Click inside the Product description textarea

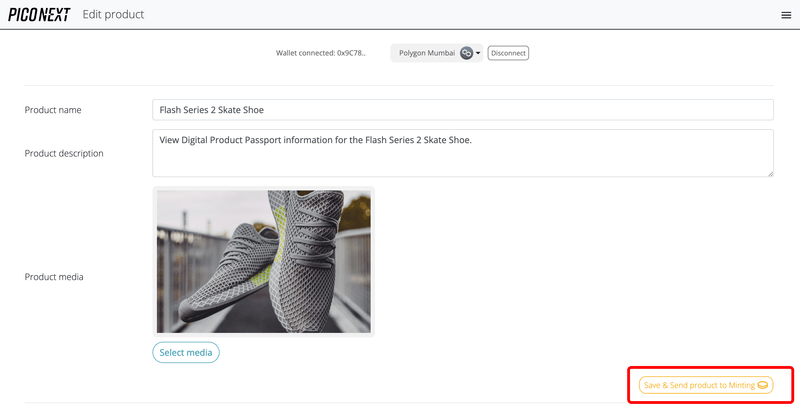(463, 153)
